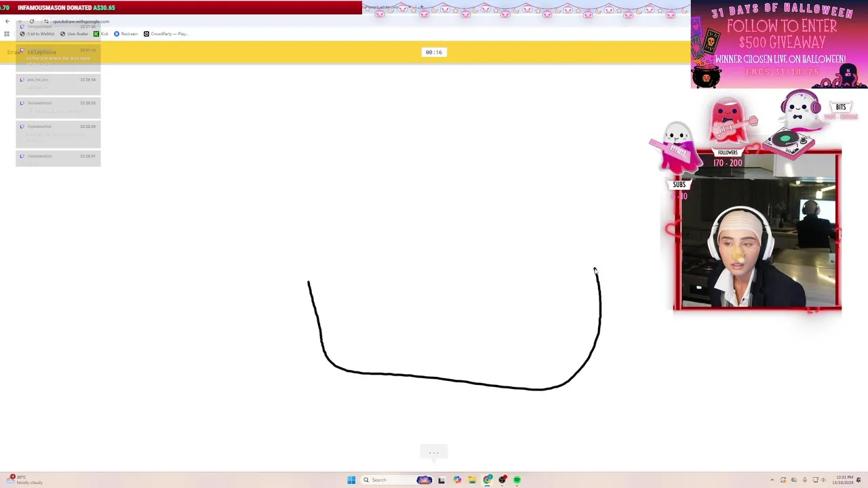Open the apps grid in bookmarks bar
The image size is (868, 488).
[7, 34]
